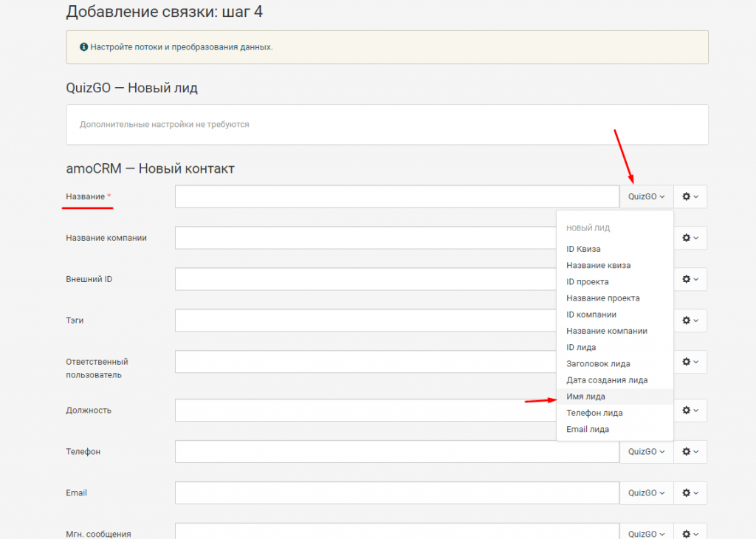
Task: Pick "Email лида" from the list
Action: coord(588,429)
